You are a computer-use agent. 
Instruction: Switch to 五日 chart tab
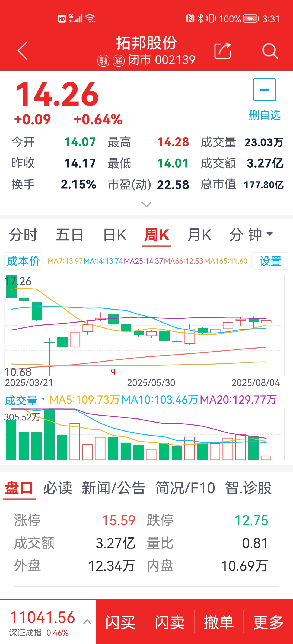click(69, 235)
